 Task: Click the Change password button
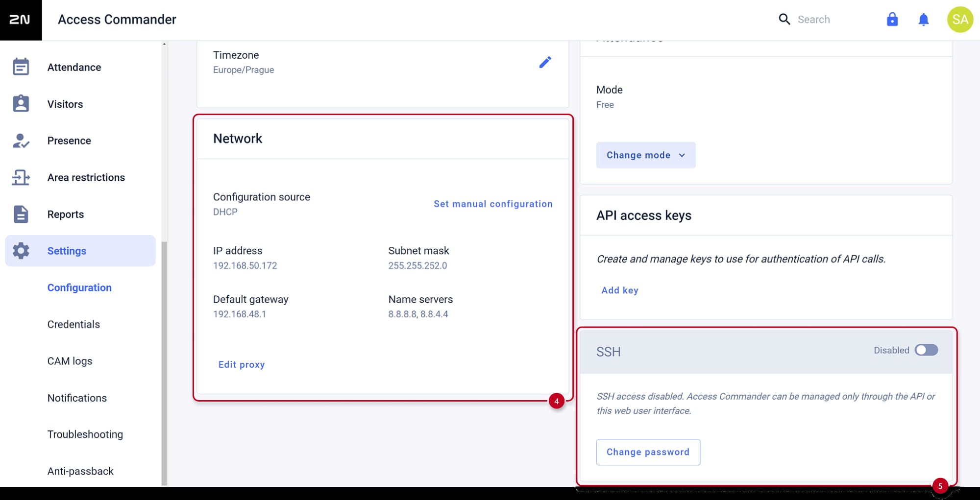coord(648,452)
